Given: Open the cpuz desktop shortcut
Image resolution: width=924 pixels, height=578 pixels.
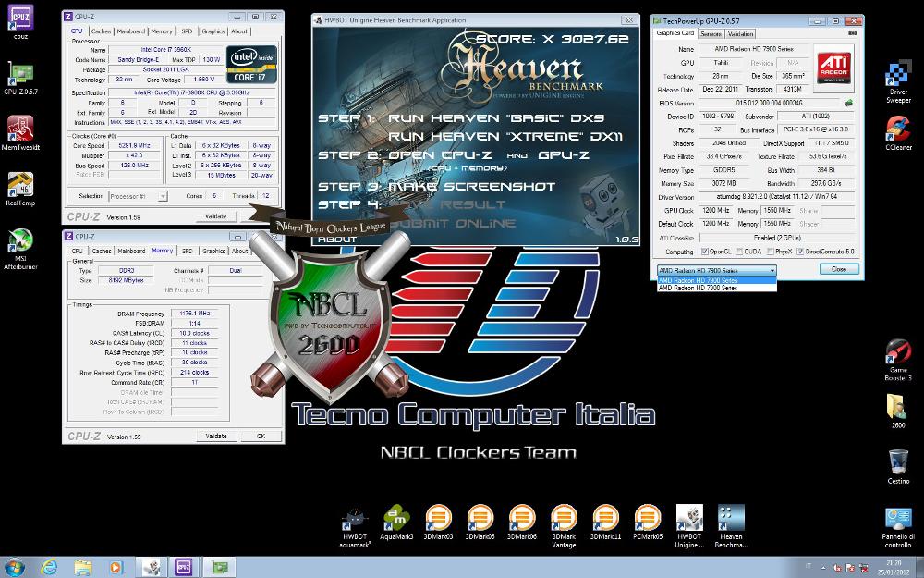Looking at the screenshot, I should coord(20,21).
